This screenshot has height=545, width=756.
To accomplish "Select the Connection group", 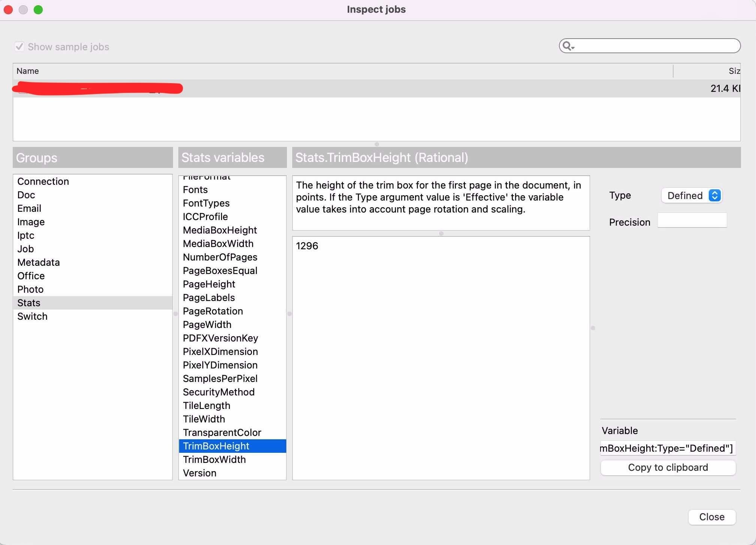I will 43,181.
